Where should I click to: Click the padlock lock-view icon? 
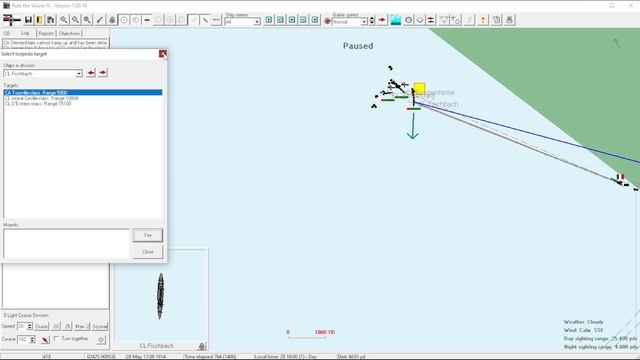(112, 20)
